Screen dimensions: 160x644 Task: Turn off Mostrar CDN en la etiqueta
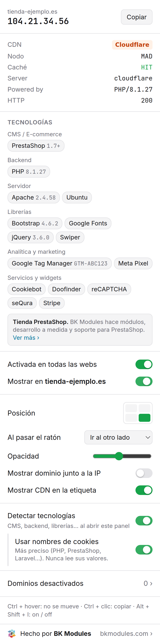point(144,490)
